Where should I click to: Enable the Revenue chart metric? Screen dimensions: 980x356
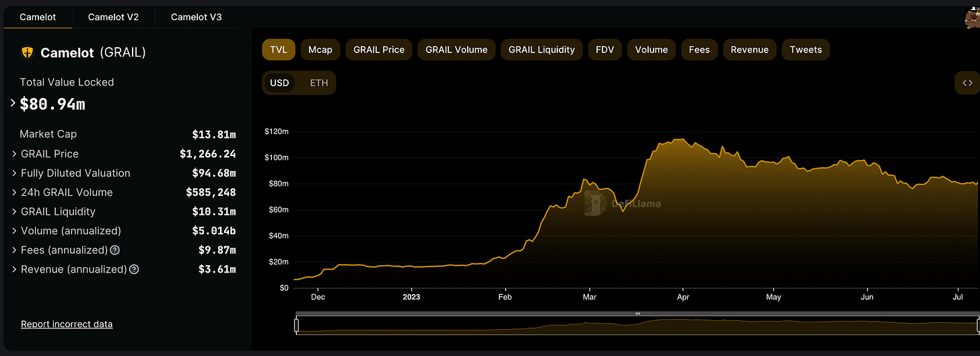[750, 49]
